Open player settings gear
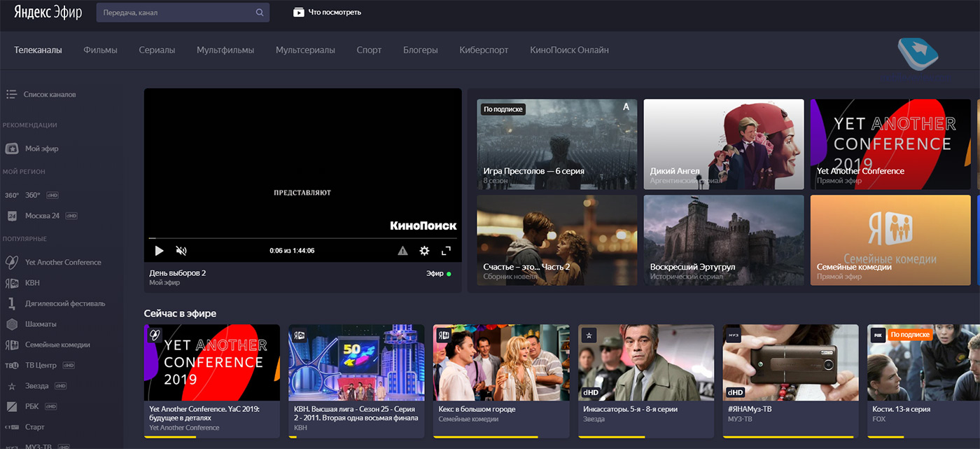This screenshot has width=980, height=449. [x=424, y=251]
